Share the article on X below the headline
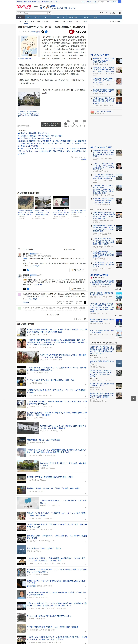 coord(43,32)
